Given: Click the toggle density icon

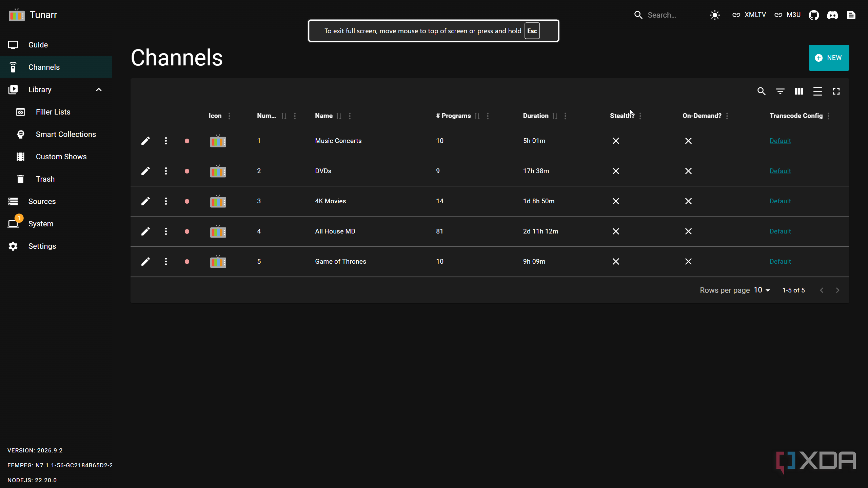Looking at the screenshot, I should coord(817,91).
